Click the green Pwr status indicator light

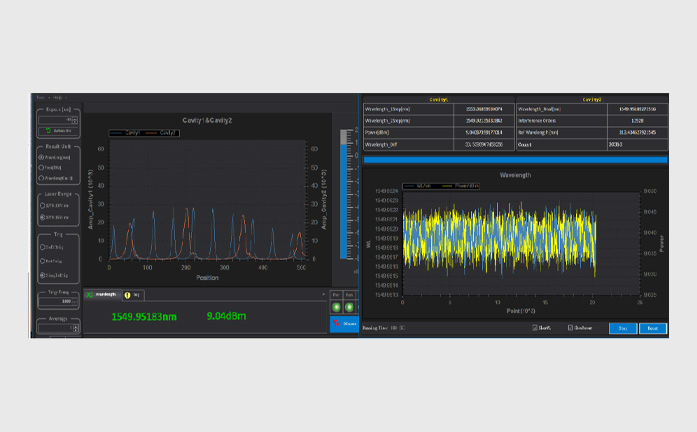point(336,307)
